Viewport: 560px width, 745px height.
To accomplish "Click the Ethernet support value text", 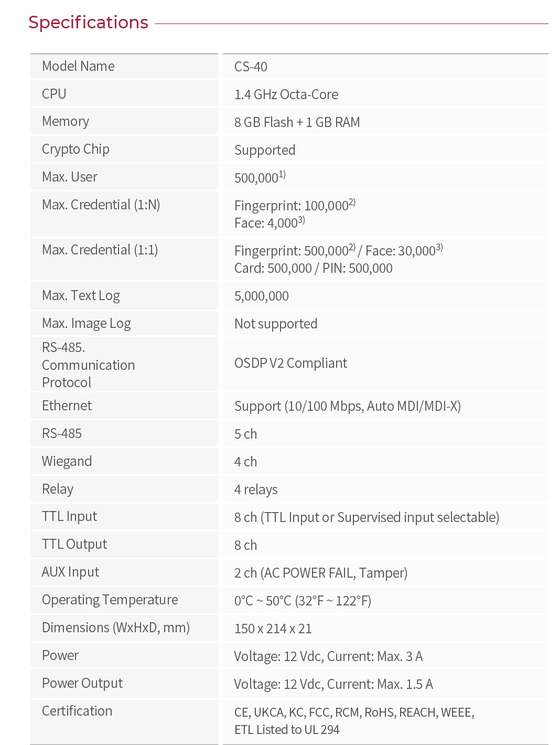I will (348, 406).
